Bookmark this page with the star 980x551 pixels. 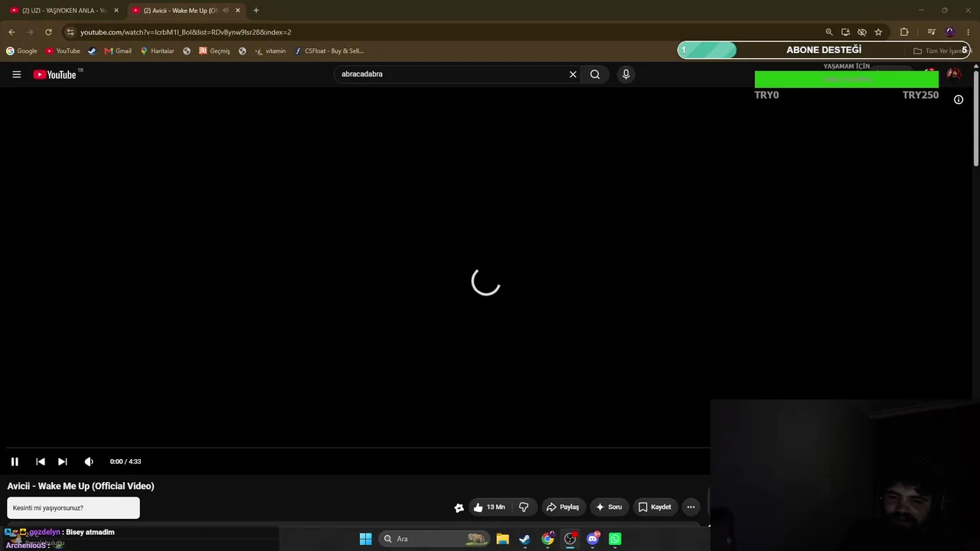coord(878,32)
